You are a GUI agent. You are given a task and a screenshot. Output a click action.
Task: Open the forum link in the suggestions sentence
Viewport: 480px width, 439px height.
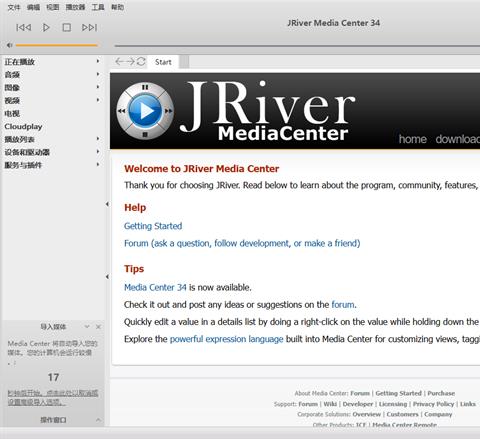pyautogui.click(x=343, y=305)
